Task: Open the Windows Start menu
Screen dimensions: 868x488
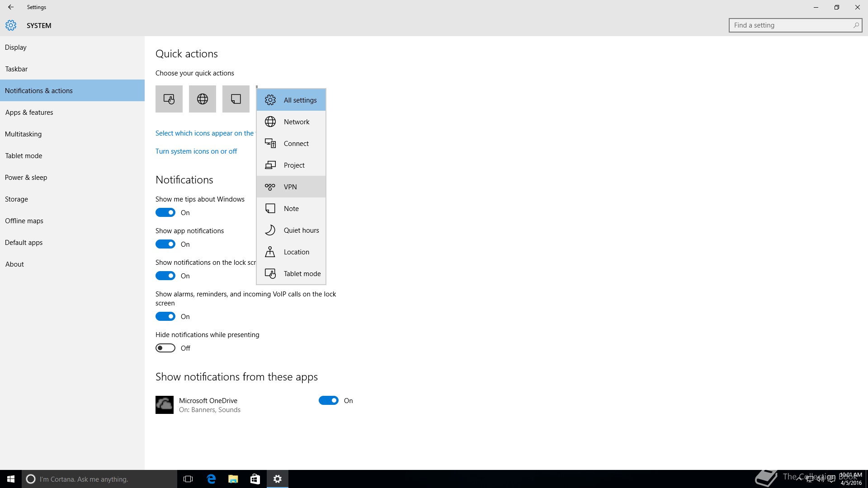Action: pos(11,479)
